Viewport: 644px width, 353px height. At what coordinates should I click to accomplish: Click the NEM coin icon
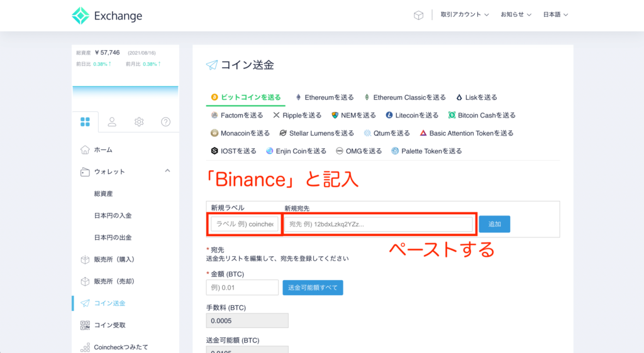pyautogui.click(x=335, y=115)
